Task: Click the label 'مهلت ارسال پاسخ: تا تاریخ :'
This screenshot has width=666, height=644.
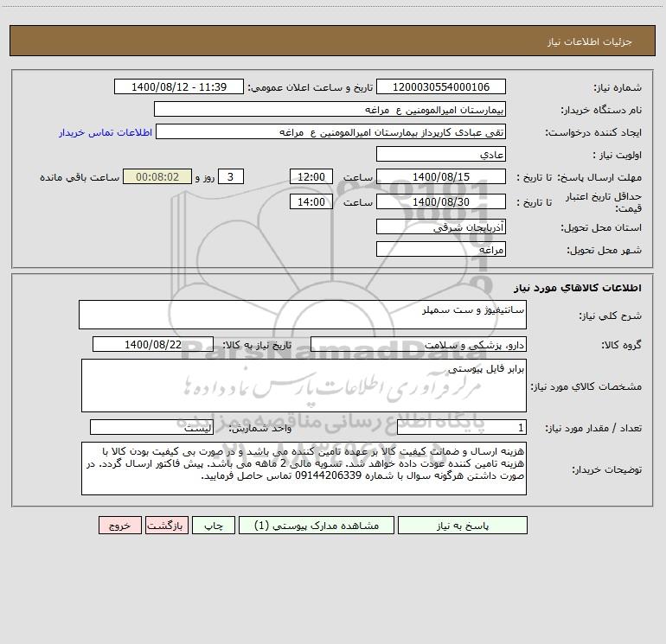Action: click(x=579, y=177)
